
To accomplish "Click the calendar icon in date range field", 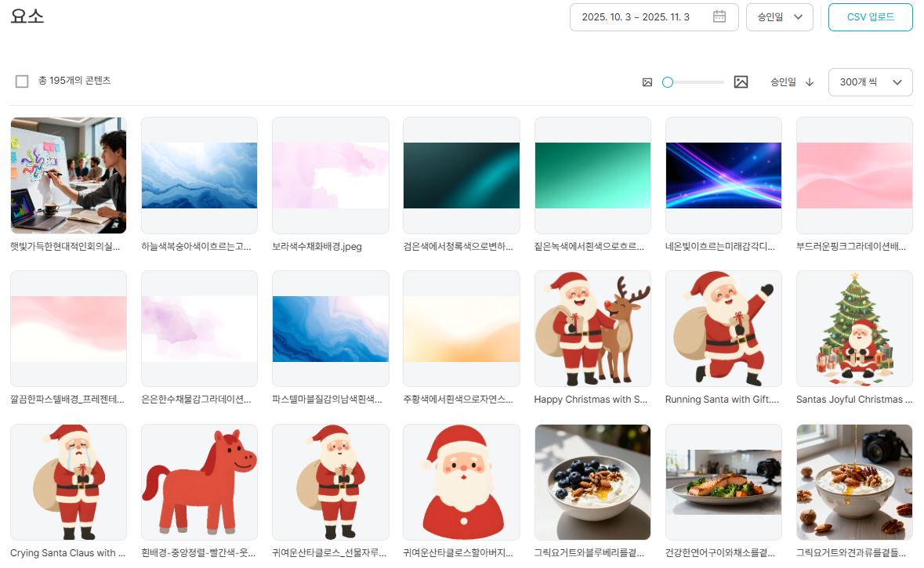I will click(x=719, y=17).
